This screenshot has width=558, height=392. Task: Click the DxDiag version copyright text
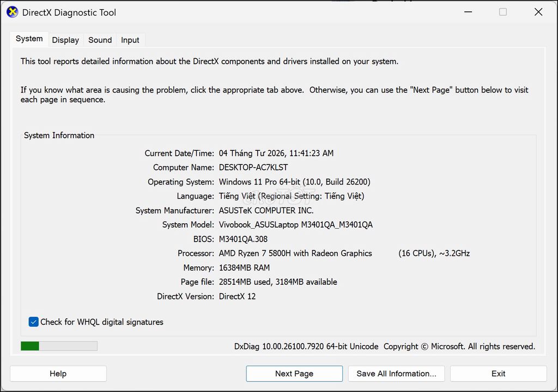(x=384, y=346)
